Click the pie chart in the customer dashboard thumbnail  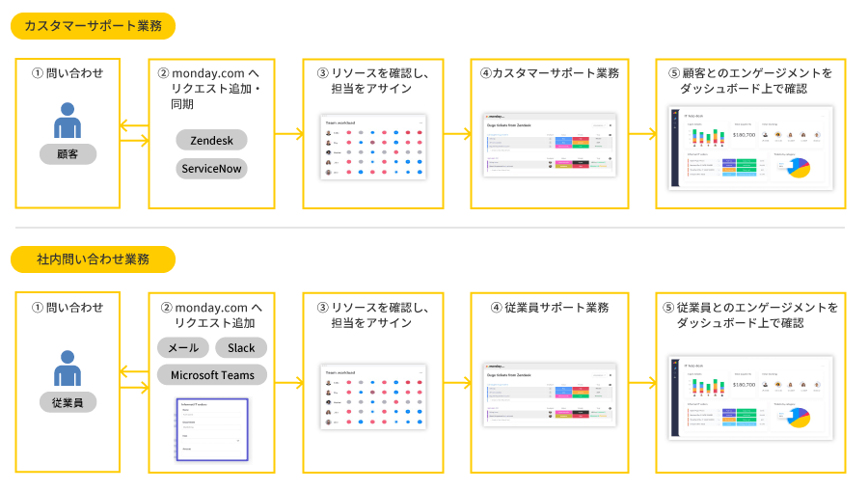(799, 168)
